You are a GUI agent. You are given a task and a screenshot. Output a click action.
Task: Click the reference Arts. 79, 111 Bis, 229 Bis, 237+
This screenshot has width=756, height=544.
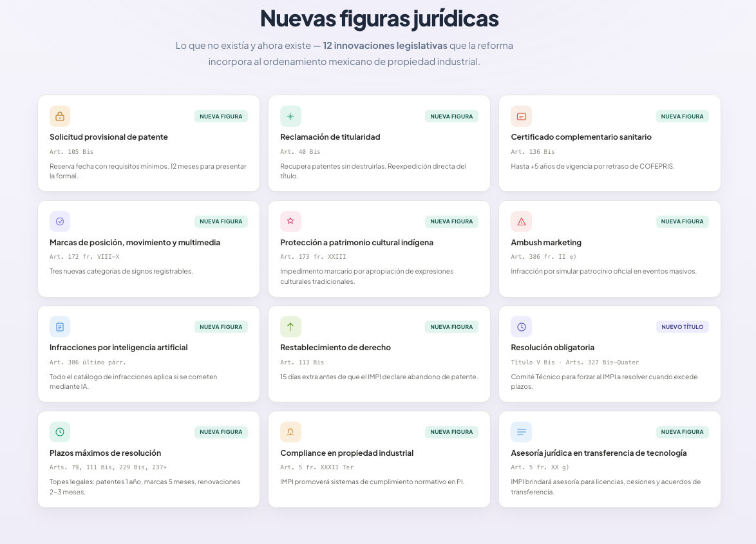(108, 467)
